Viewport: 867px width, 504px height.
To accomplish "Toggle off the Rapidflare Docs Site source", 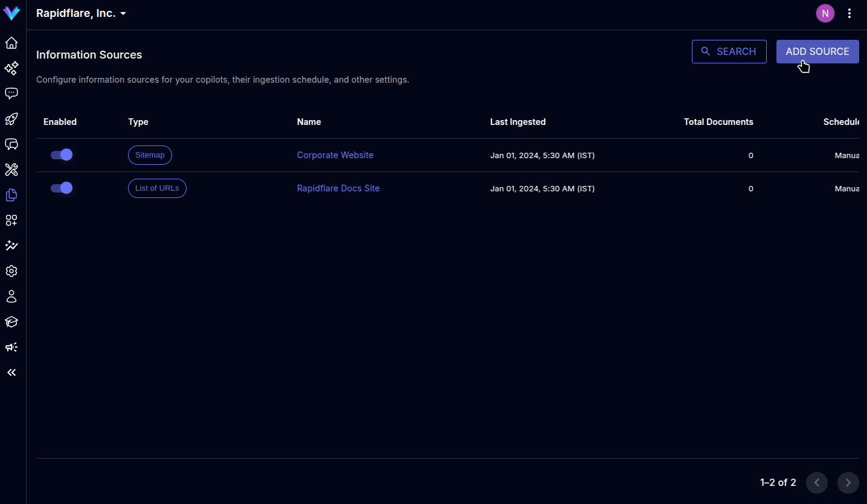I will point(62,188).
